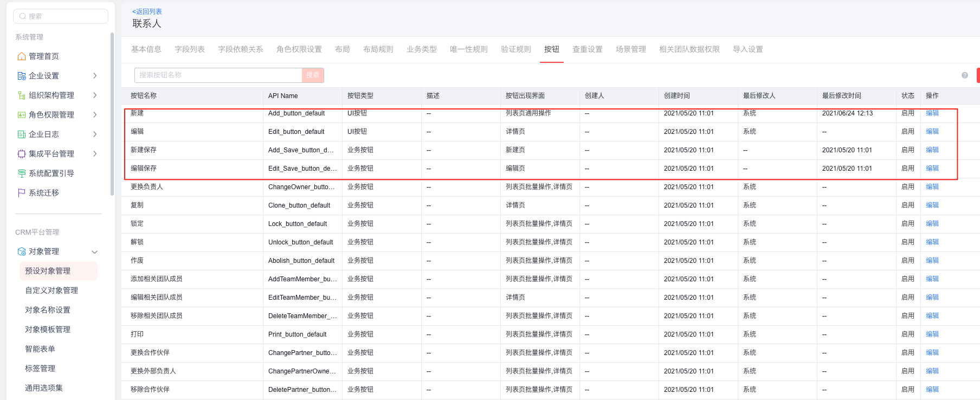
Task: Click 编辑 link for 复制 button row
Action: pos(932,205)
